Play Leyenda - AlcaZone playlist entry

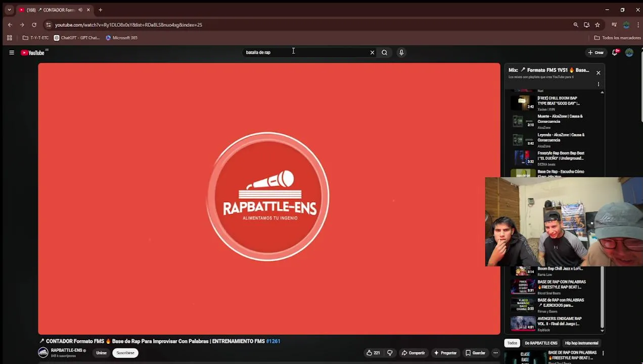coord(555,140)
